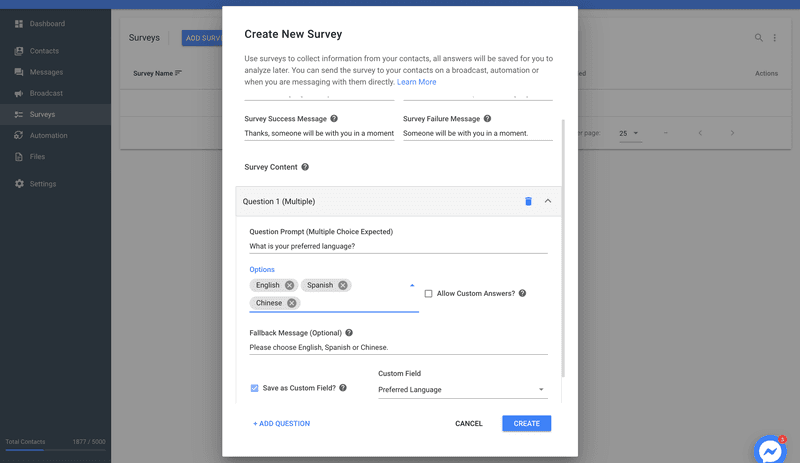Open help icon beside Fallback Message
The width and height of the screenshot is (800, 463).
tap(349, 333)
